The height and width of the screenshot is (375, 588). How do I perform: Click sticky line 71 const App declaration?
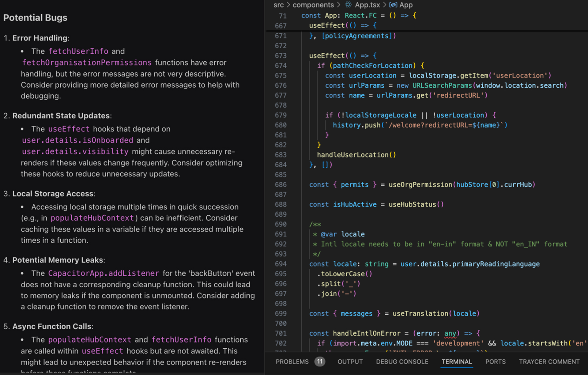(x=359, y=16)
